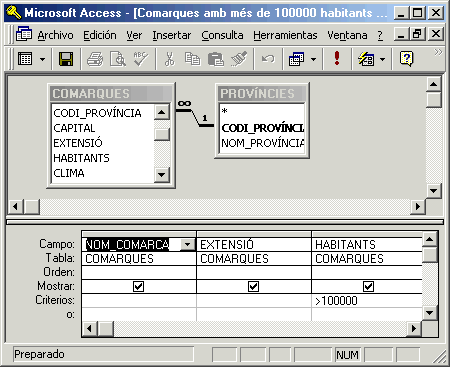Select the HABITANTS field in the COMARQUES table
The width and height of the screenshot is (450, 367).
tap(81, 158)
